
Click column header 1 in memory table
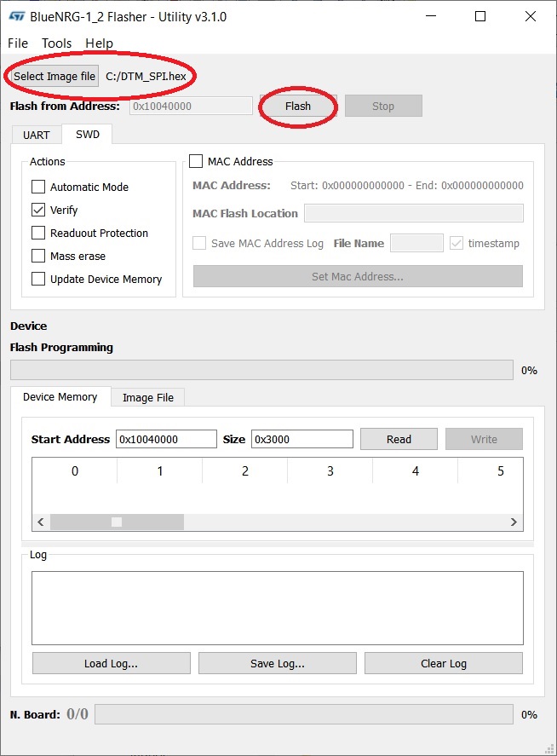pyautogui.click(x=160, y=471)
